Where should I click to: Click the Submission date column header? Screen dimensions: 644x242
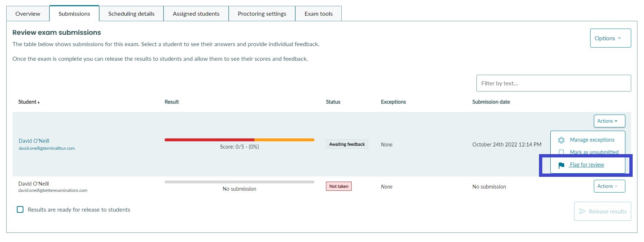tap(491, 102)
